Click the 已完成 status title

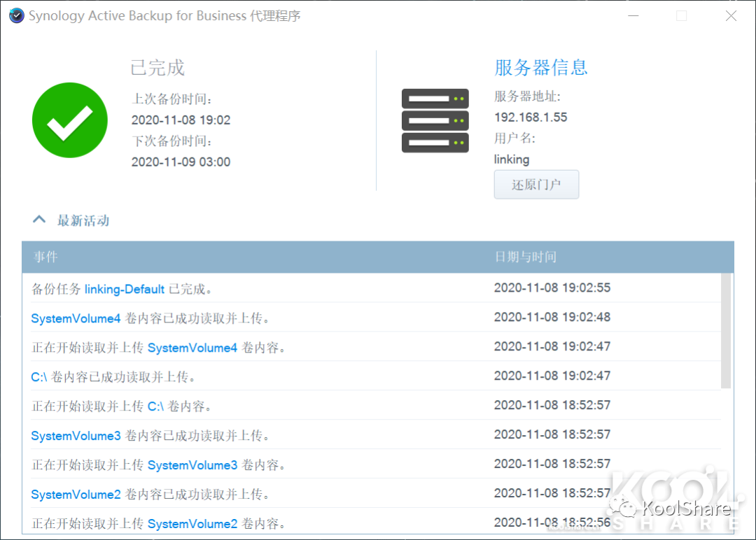pyautogui.click(x=156, y=67)
